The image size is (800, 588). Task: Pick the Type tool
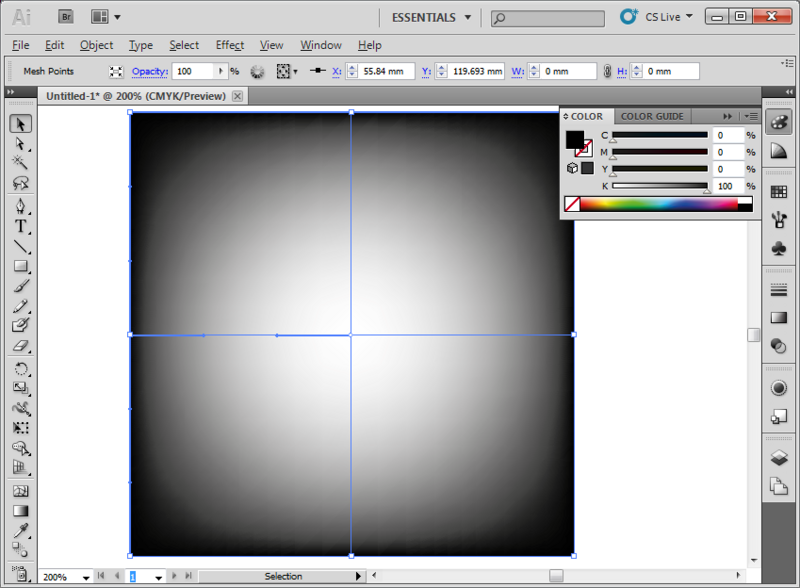point(20,226)
